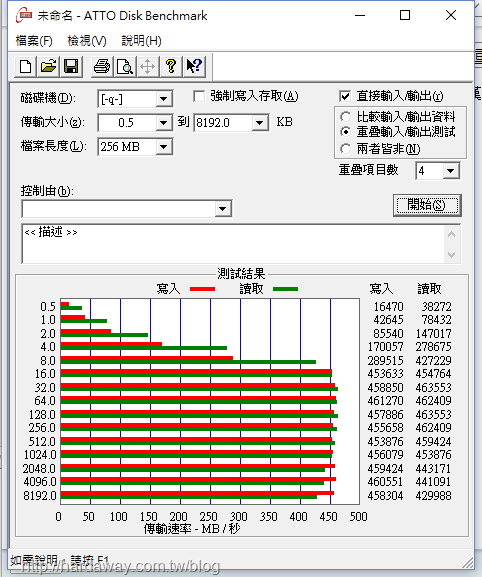Open the 說明(H) menu
This screenshot has width=482, height=577.
(141, 40)
